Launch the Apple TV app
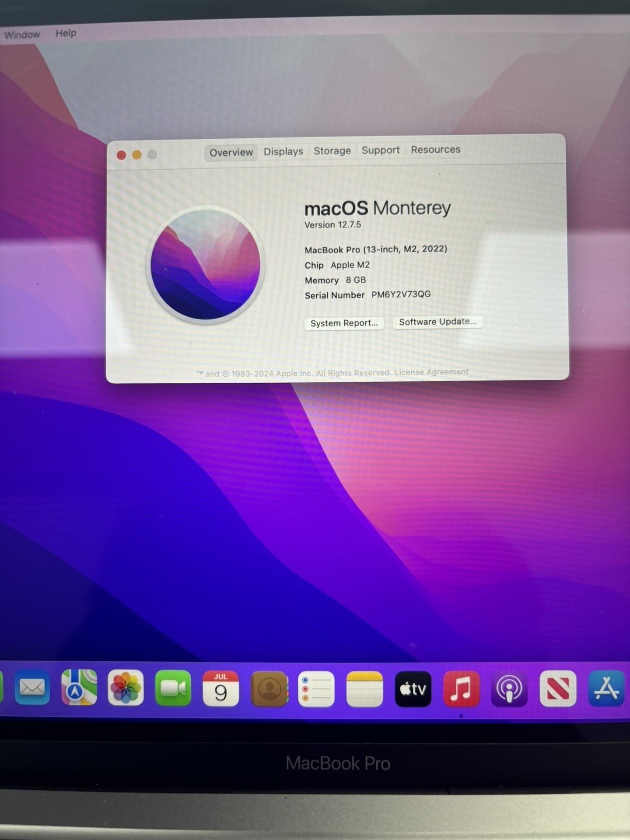Image resolution: width=630 pixels, height=840 pixels. (x=413, y=689)
